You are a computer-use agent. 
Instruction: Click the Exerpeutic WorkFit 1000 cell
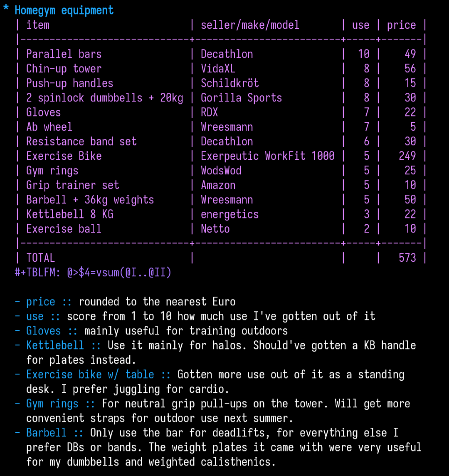click(x=268, y=156)
